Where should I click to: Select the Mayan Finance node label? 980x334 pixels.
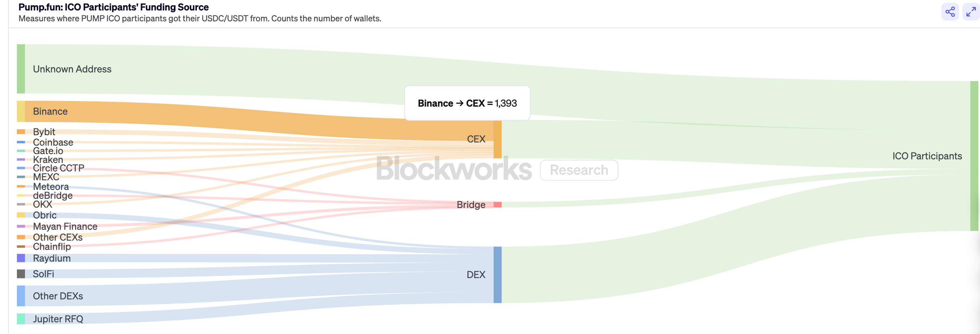click(x=65, y=227)
